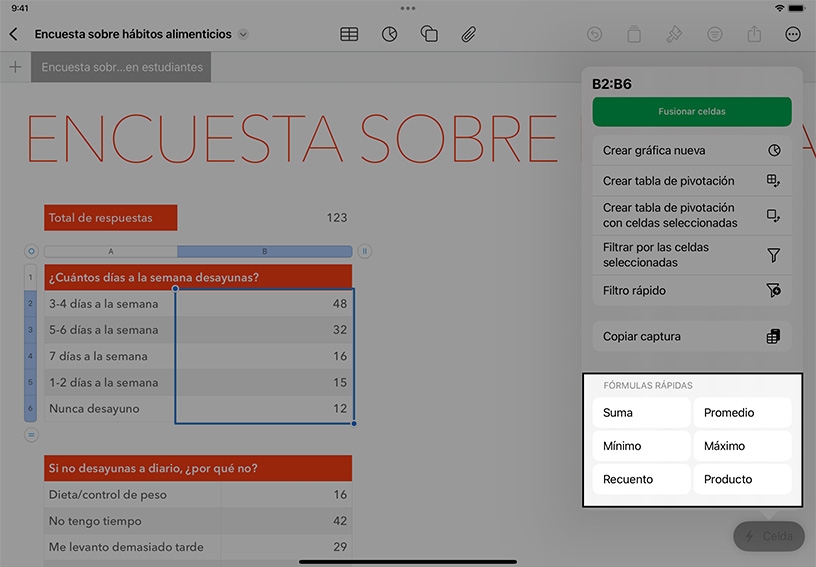
Task: Select column B header
Action: [264, 251]
